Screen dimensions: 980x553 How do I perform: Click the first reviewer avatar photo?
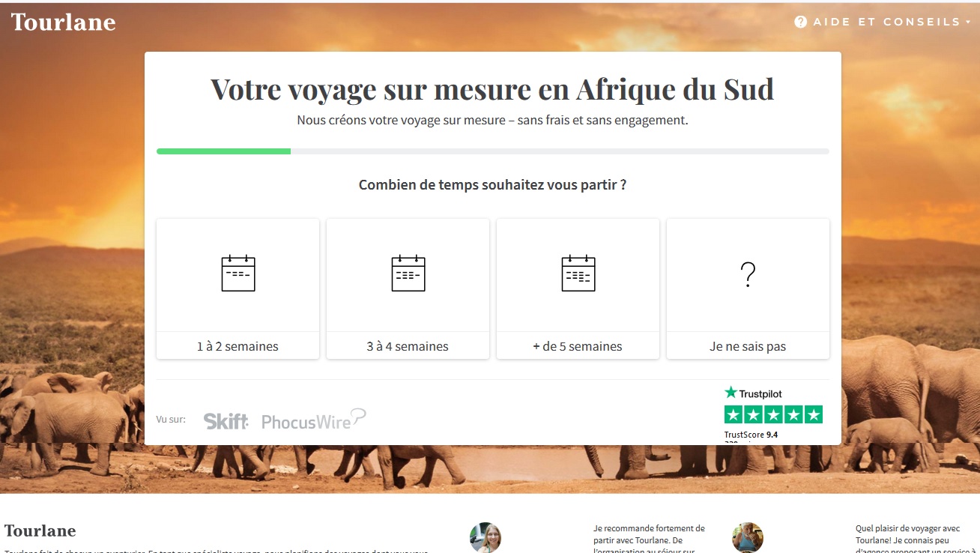tap(486, 537)
